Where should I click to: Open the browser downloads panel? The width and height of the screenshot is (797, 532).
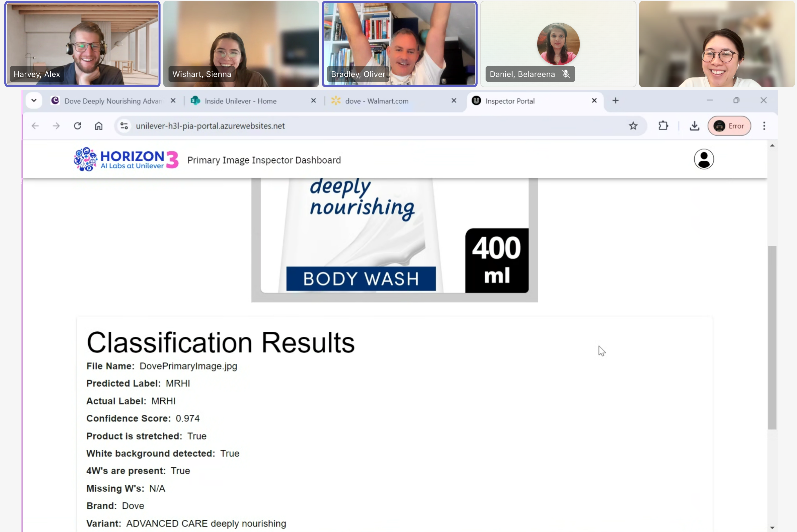[x=694, y=126]
